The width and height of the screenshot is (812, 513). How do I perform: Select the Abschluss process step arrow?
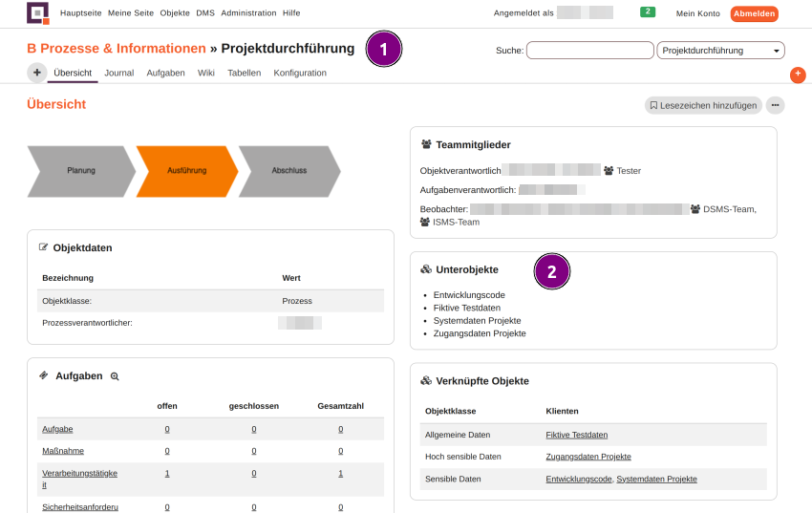288,170
